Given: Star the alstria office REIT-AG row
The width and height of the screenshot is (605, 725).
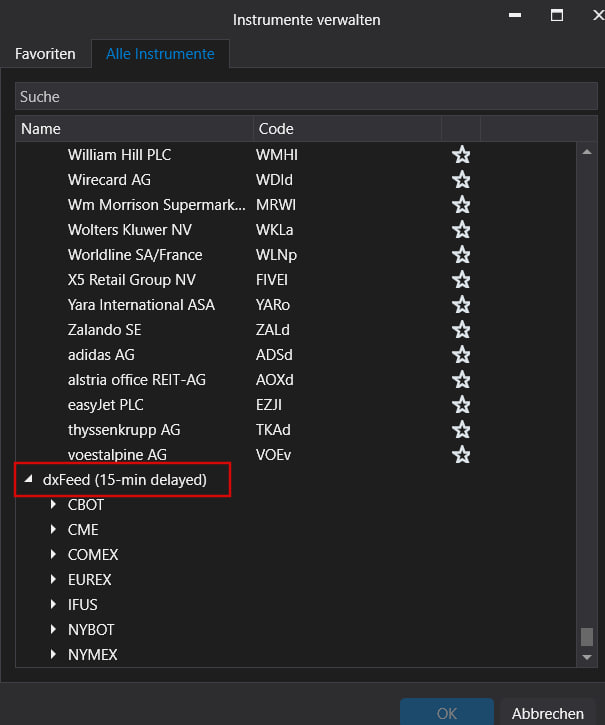Looking at the screenshot, I should click(x=461, y=380).
